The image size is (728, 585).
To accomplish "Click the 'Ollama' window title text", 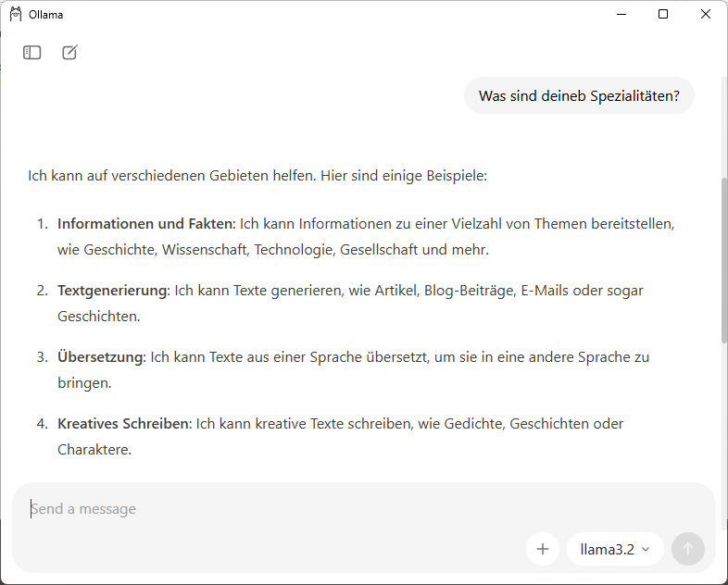I will [46, 14].
